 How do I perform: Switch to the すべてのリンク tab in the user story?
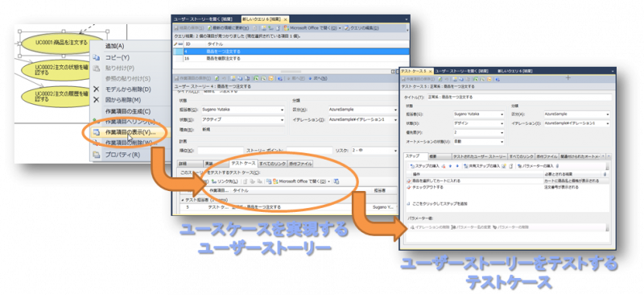tap(272, 164)
